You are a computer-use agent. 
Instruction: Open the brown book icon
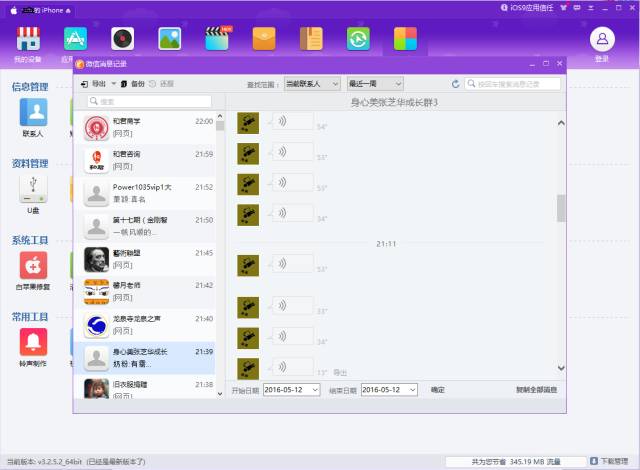311,39
